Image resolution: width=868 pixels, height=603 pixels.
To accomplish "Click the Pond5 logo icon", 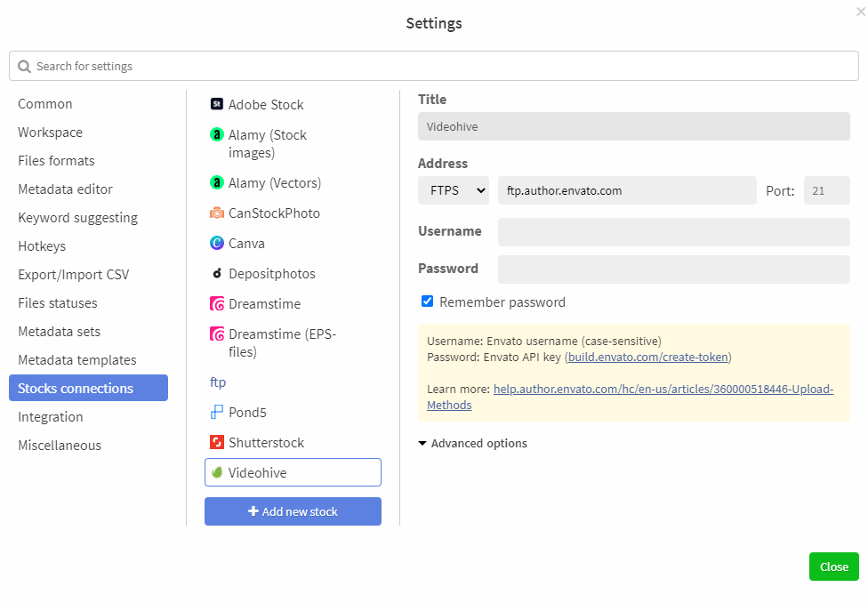I will pos(217,413).
